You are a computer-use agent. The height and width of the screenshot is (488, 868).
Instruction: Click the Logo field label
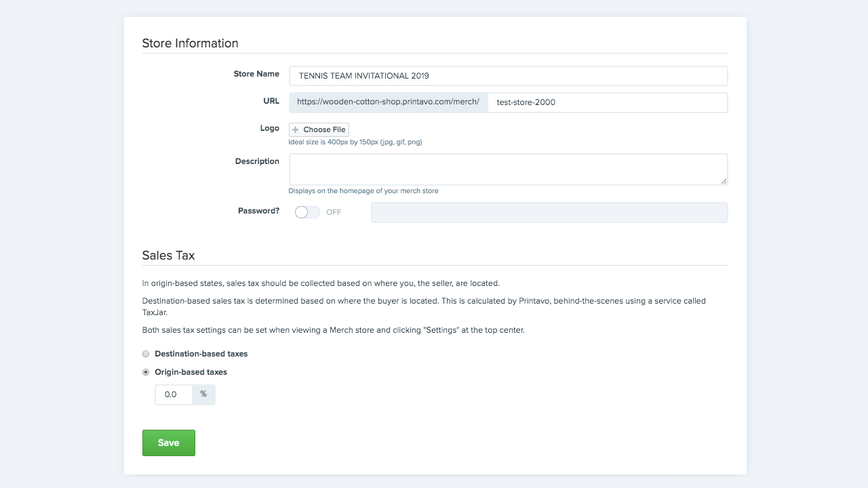coord(269,128)
